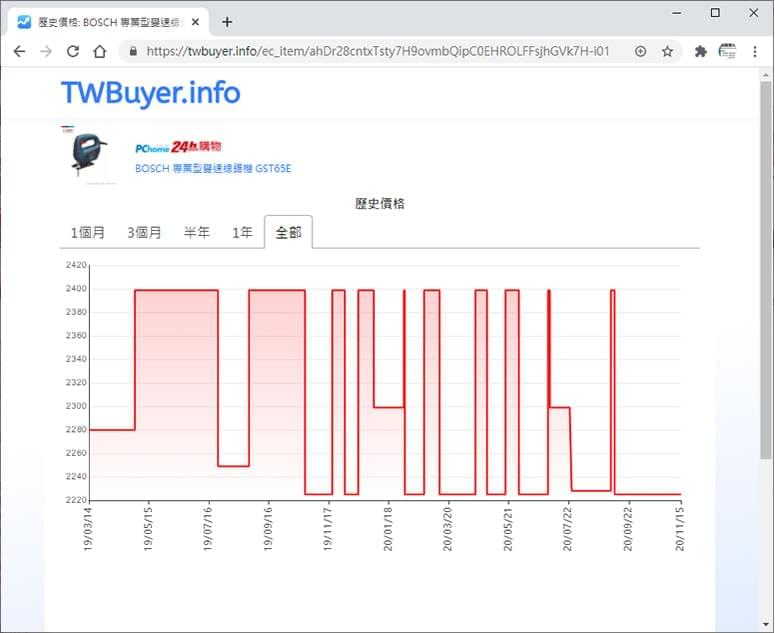The width and height of the screenshot is (775, 633).
Task: View site info via the lock icon
Action: point(133,51)
